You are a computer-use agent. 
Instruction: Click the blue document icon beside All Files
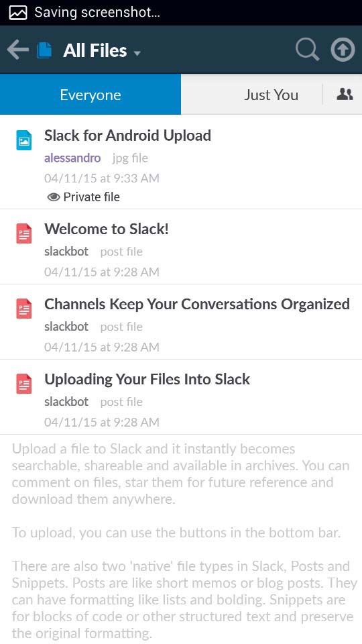[45, 50]
